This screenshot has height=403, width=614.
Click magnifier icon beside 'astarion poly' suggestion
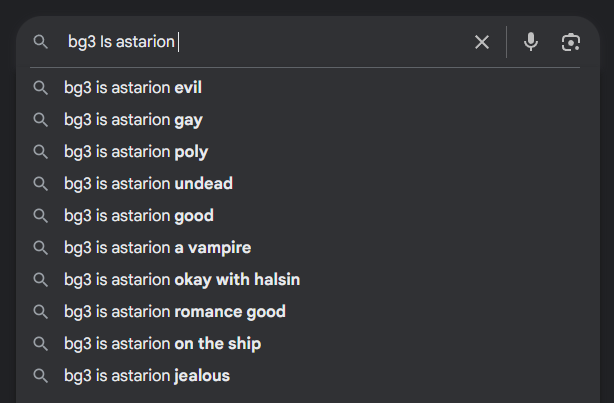click(x=41, y=152)
